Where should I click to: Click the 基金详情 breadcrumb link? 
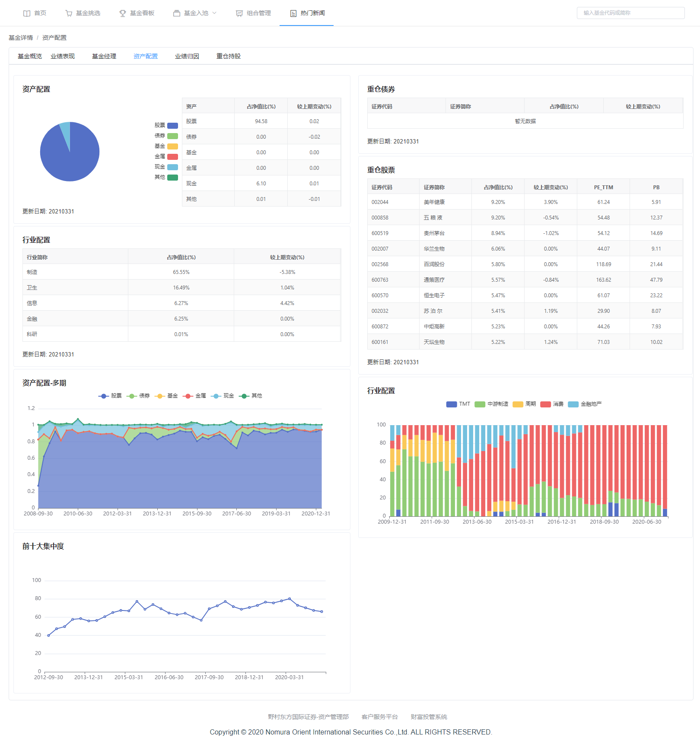[21, 38]
